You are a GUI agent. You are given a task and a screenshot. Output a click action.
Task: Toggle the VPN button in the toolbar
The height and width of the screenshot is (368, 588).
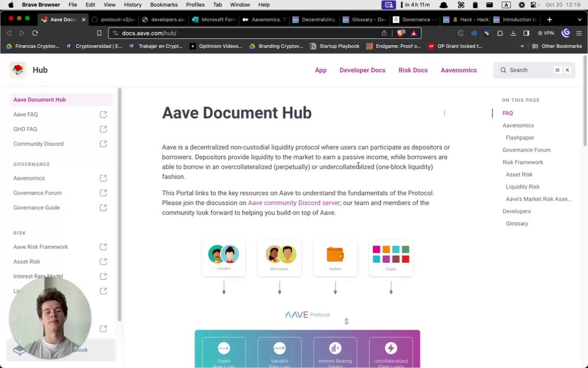(546, 33)
